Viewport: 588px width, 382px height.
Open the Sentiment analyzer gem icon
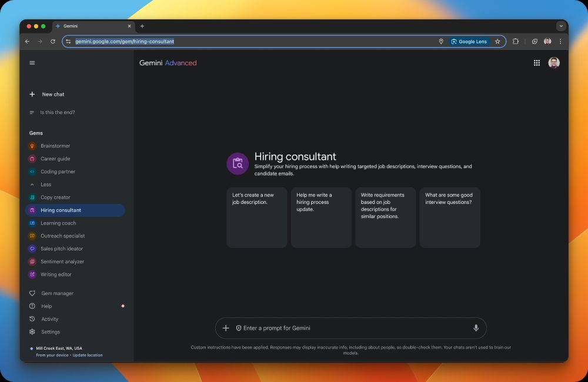coord(32,262)
